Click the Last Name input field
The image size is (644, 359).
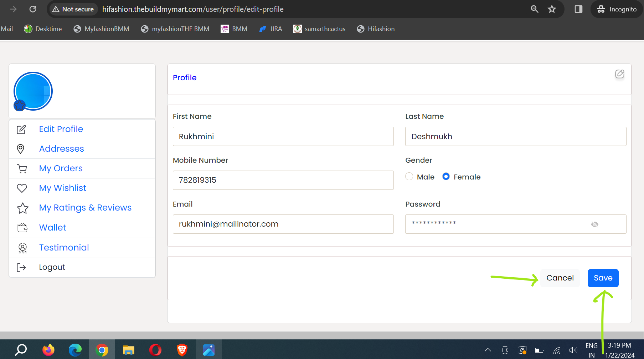point(516,136)
